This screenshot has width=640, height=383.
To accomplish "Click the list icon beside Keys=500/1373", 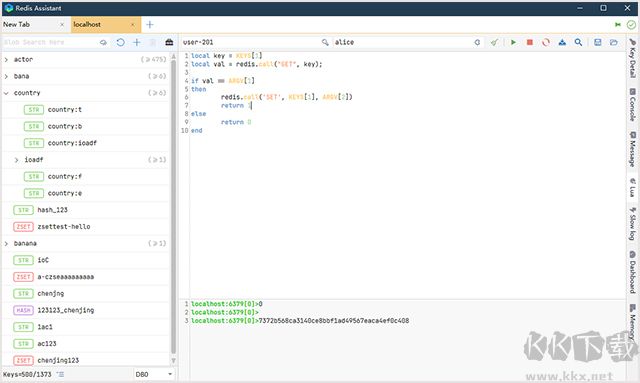I will (x=60, y=374).
